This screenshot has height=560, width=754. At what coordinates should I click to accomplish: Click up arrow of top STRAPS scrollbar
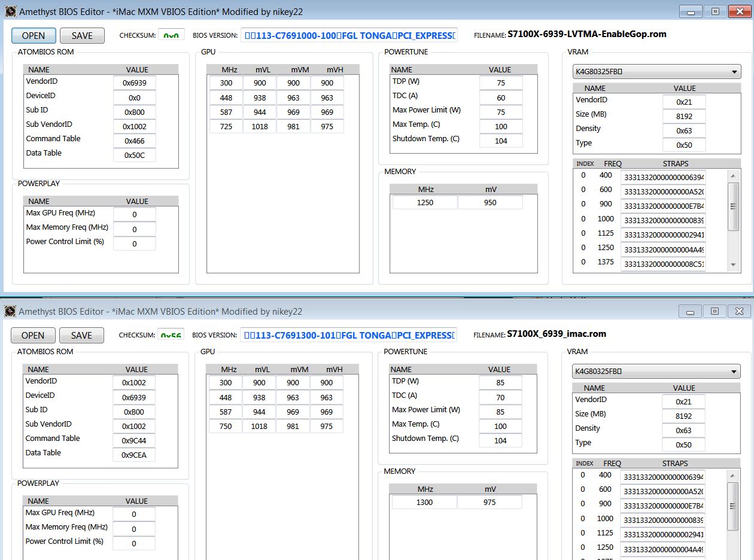[733, 175]
